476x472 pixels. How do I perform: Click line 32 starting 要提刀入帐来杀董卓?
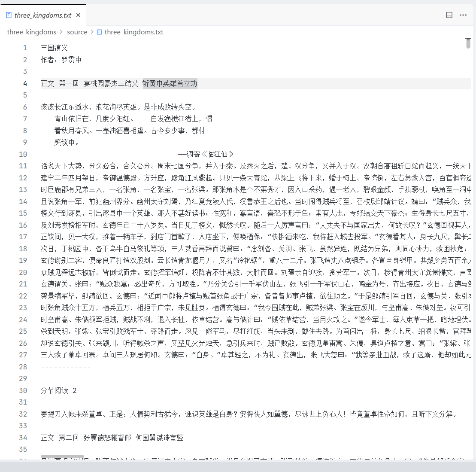tap(249, 414)
